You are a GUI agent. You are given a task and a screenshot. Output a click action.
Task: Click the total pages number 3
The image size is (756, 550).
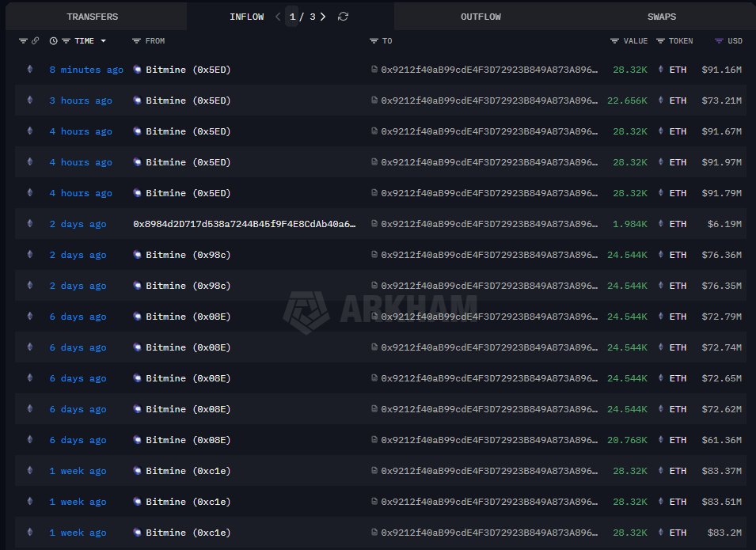pos(313,17)
